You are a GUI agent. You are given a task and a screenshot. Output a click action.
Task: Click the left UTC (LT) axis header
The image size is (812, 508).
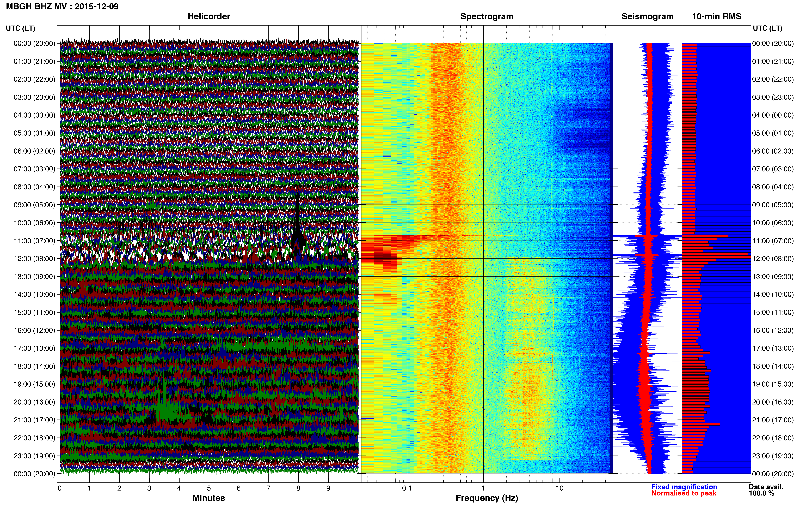pyautogui.click(x=21, y=28)
